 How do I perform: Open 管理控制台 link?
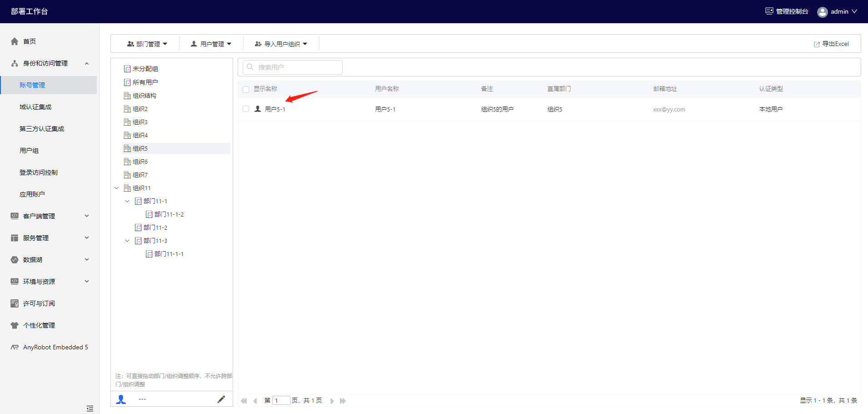pyautogui.click(x=792, y=11)
